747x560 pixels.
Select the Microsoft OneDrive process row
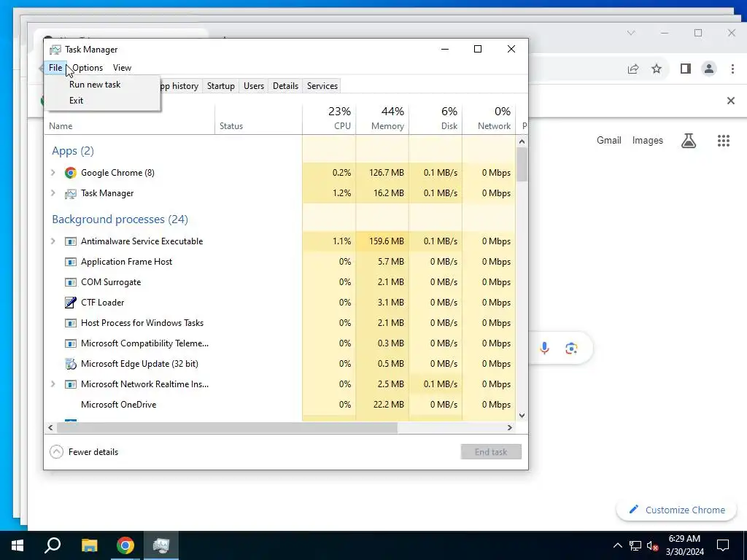280,405
